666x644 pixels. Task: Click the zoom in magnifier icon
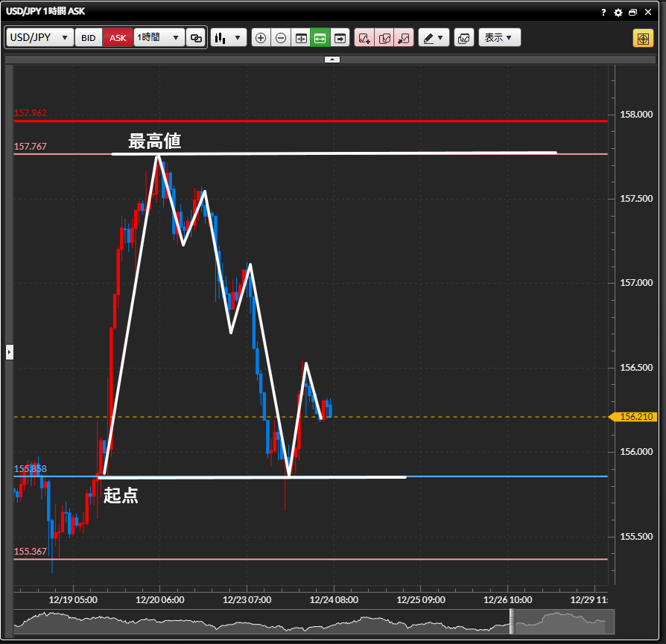point(261,38)
